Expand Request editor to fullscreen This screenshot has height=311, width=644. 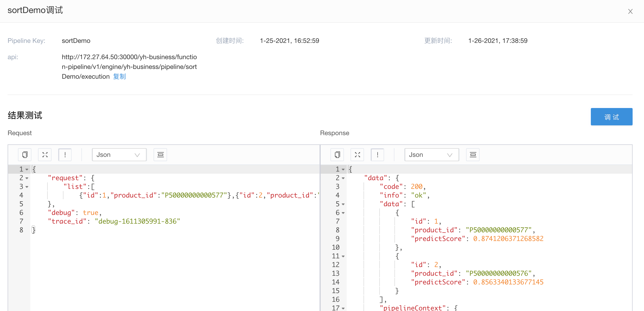tap(45, 155)
